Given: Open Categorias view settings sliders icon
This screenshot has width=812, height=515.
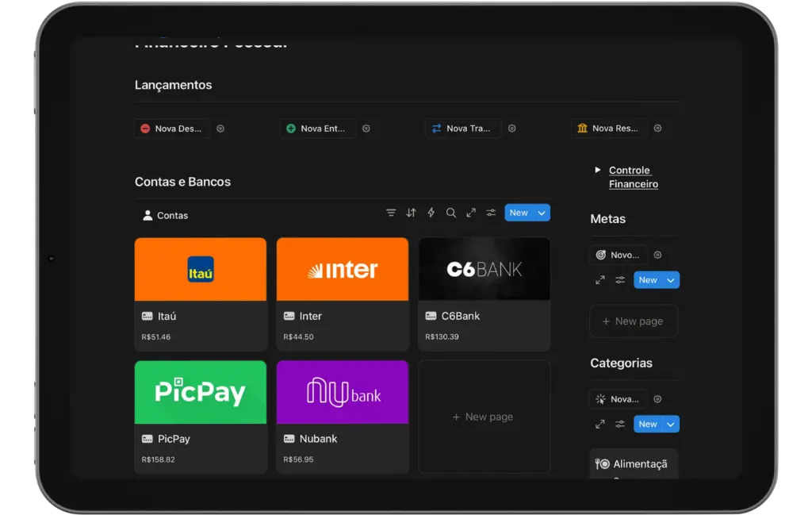Looking at the screenshot, I should point(620,425).
